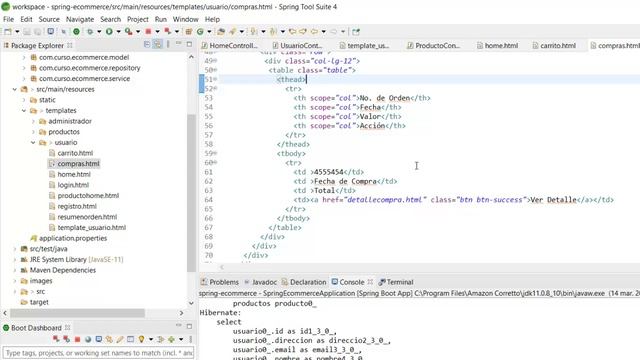Open the Window menu

coord(185,19)
